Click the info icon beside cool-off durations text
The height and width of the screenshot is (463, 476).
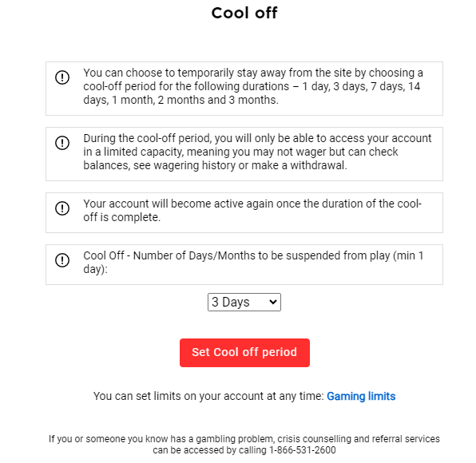pyautogui.click(x=62, y=77)
